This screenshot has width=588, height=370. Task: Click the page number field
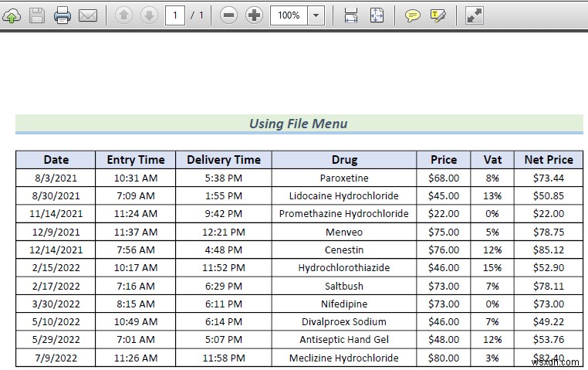click(174, 15)
